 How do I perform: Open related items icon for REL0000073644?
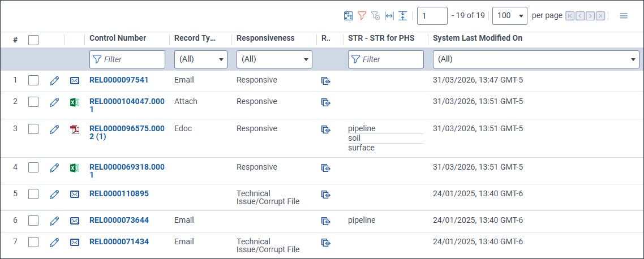pyautogui.click(x=326, y=221)
